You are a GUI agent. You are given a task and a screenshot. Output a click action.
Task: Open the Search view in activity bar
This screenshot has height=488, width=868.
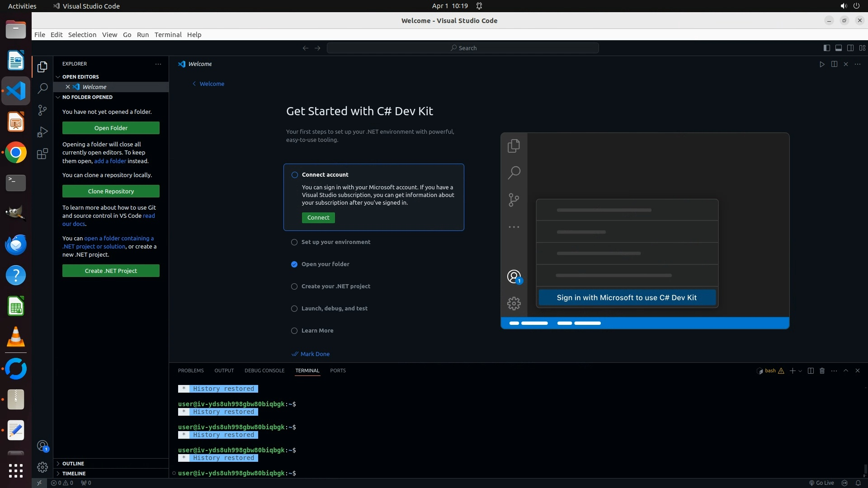[42, 89]
